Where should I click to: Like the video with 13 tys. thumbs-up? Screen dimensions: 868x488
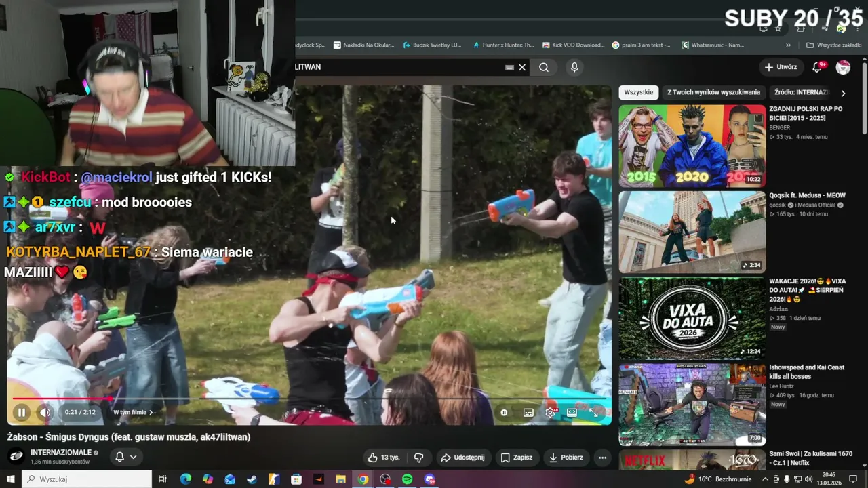[x=383, y=457]
